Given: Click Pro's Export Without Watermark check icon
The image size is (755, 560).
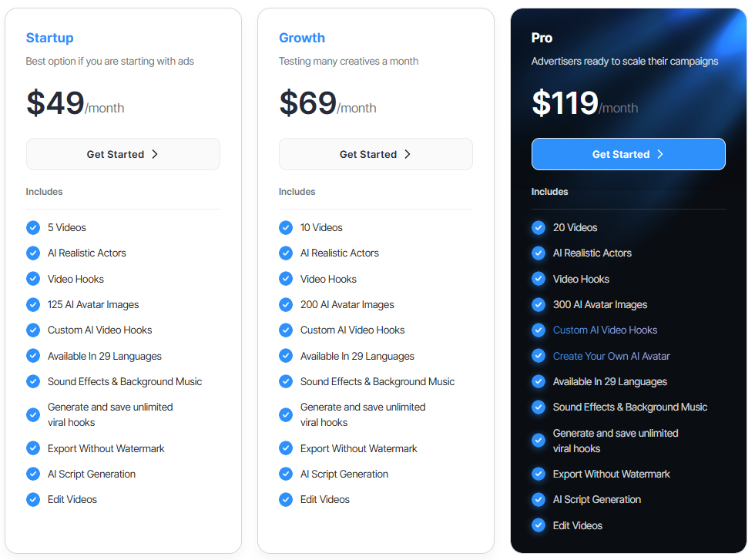Looking at the screenshot, I should [539, 474].
